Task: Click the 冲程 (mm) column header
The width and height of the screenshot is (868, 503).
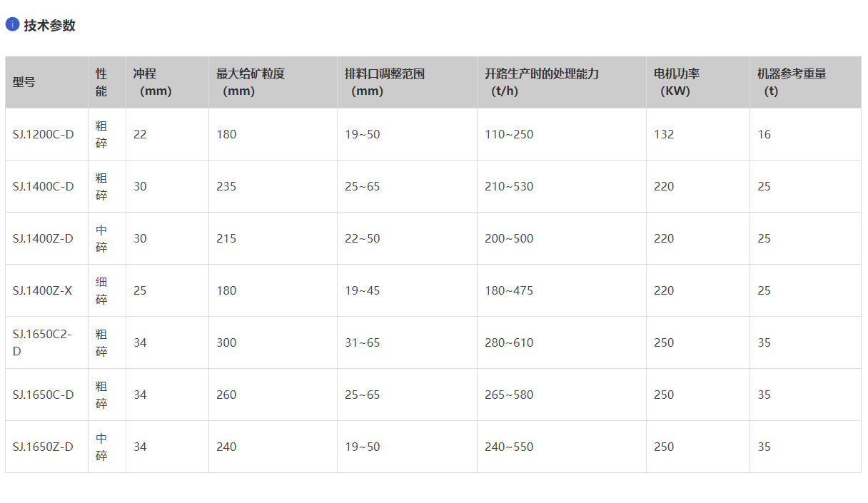Action: [x=152, y=82]
